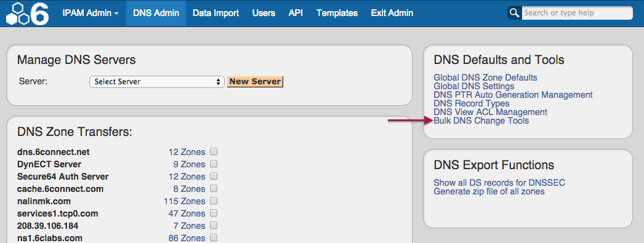The image size is (644, 243).
Task: View the 115 Zones link for nalinmk.com
Action: click(184, 201)
